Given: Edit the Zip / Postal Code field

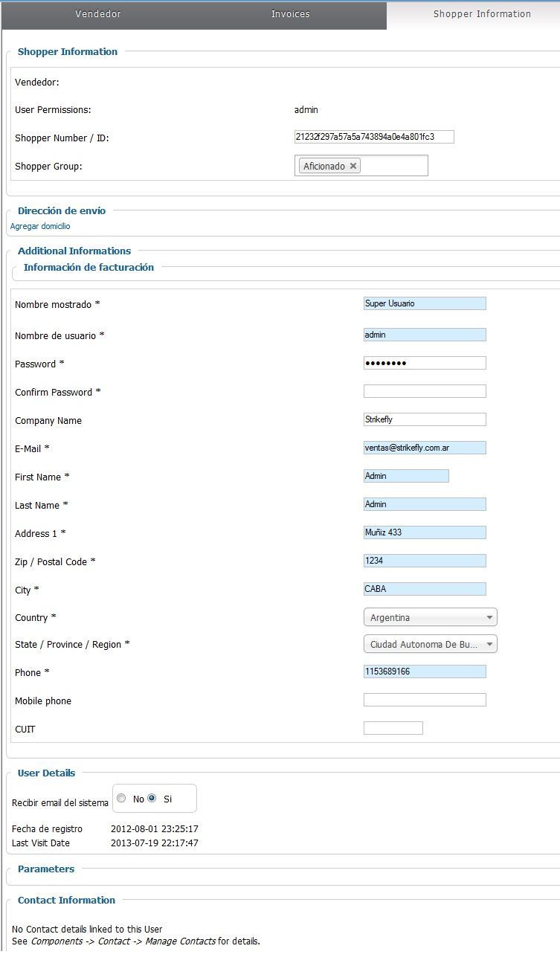Looking at the screenshot, I should coord(425,561).
